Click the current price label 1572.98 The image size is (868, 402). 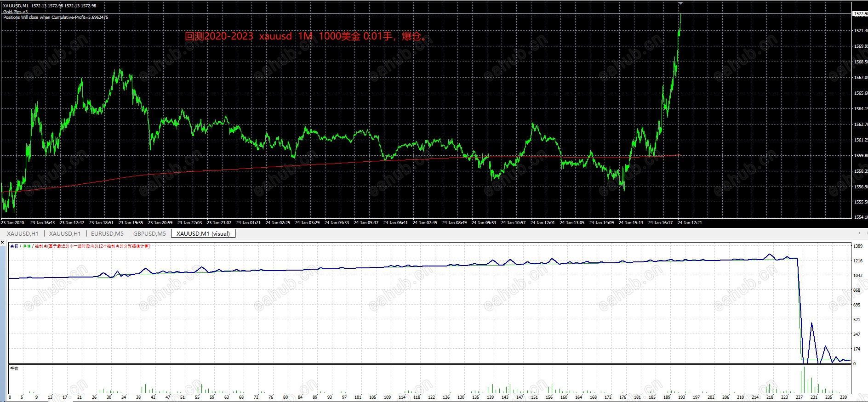860,14
